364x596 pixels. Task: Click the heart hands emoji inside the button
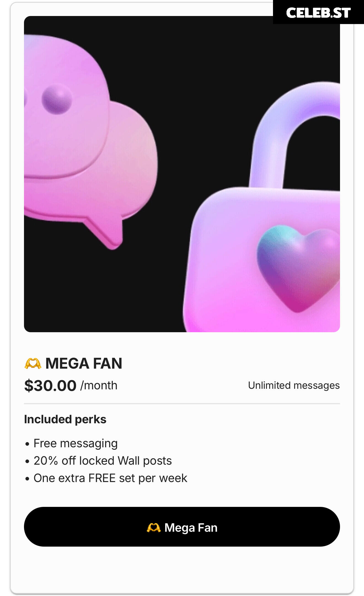point(154,528)
